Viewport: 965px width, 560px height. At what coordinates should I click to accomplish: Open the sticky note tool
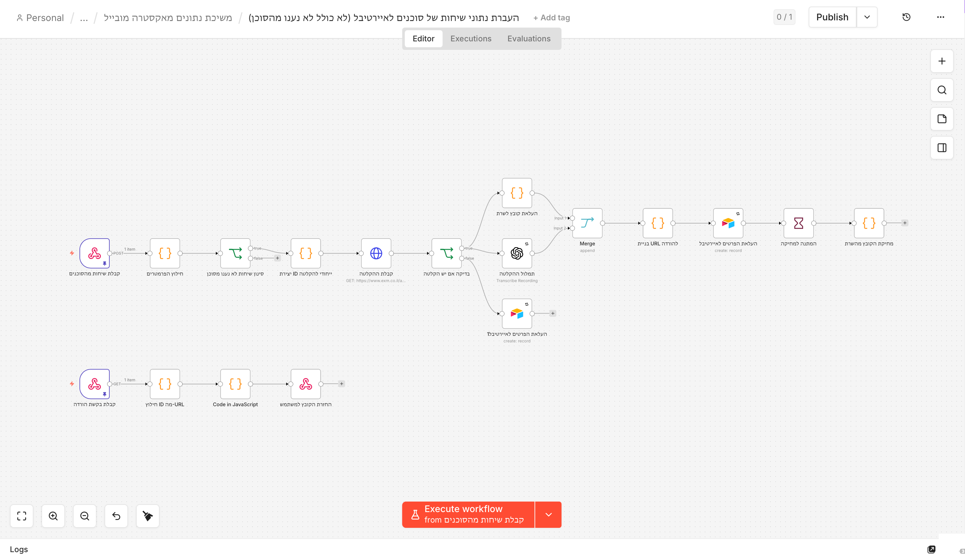(941, 119)
